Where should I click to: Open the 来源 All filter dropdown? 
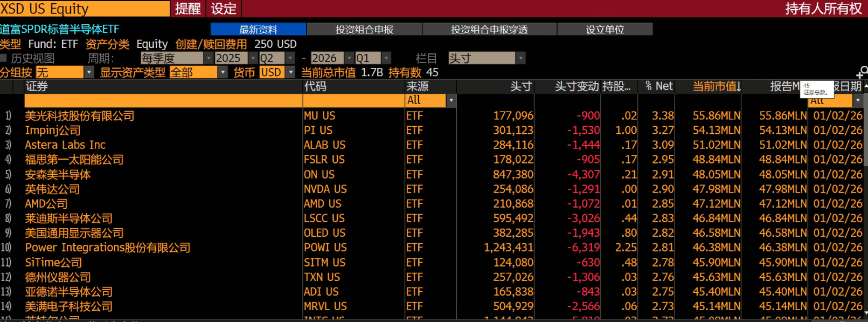pos(451,100)
